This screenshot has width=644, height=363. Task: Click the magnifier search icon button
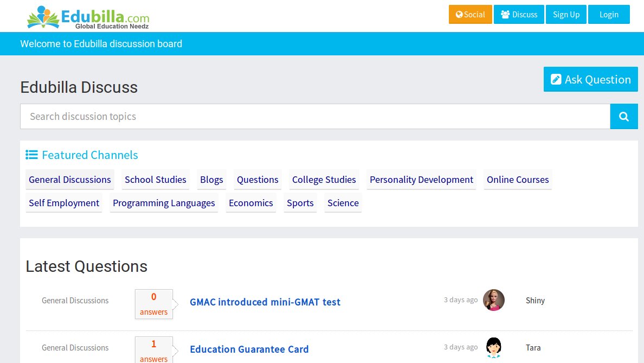[x=623, y=116]
